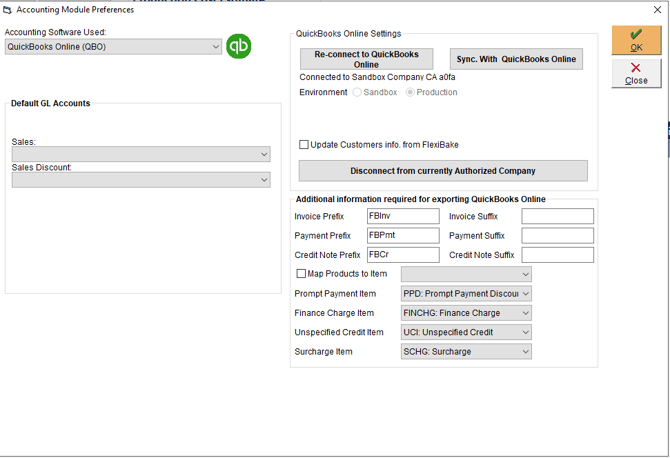Open the Map Products to Item dropdown
Screen dimensions: 670x458
[466, 274]
